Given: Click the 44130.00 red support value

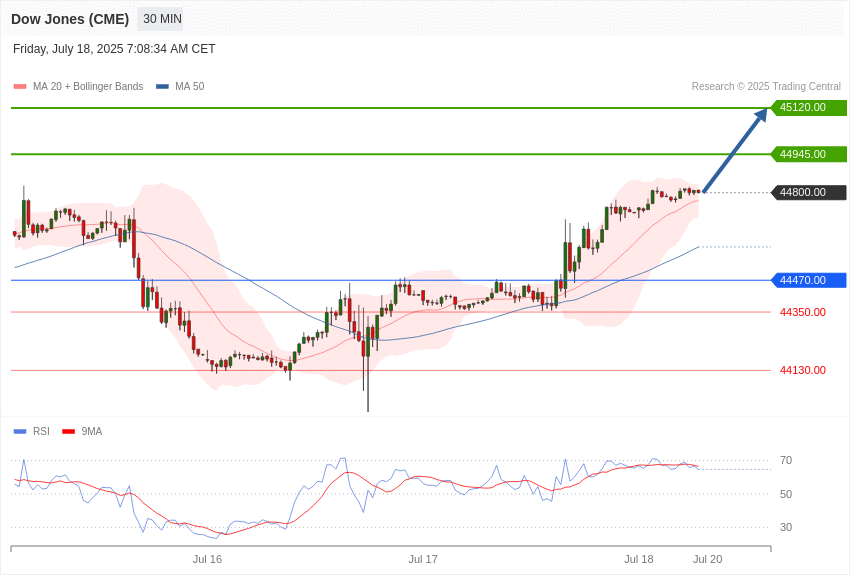Looking at the screenshot, I should 803,370.
